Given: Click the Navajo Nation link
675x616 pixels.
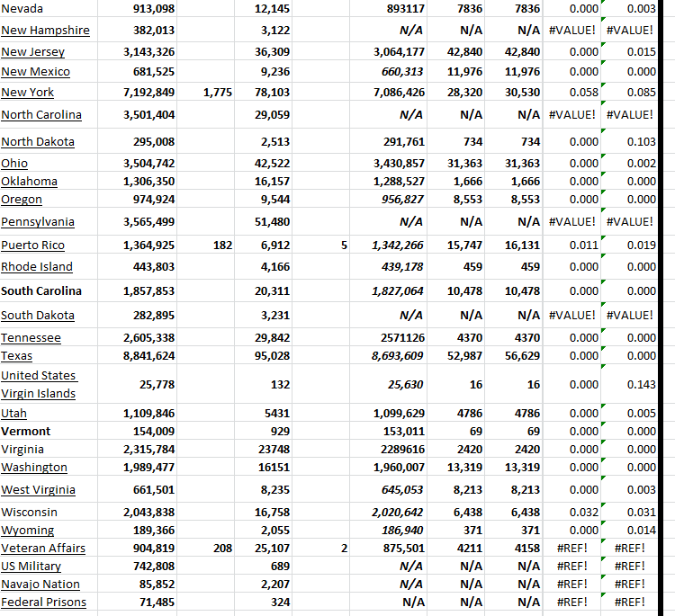Looking at the screenshot, I should (x=40, y=585).
